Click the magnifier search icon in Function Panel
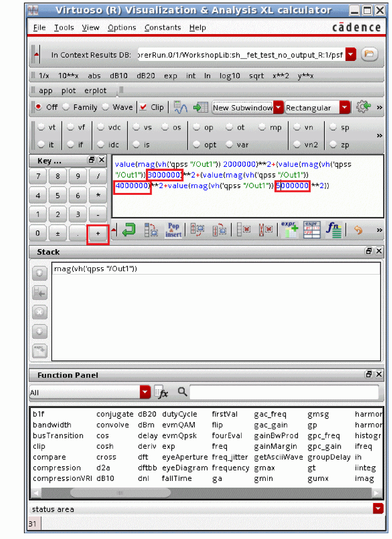 (182, 392)
